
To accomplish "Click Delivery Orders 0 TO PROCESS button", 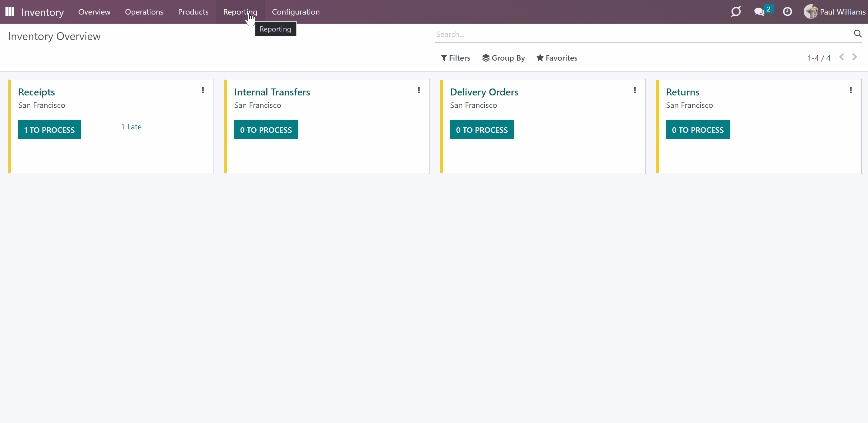I will pos(482,130).
